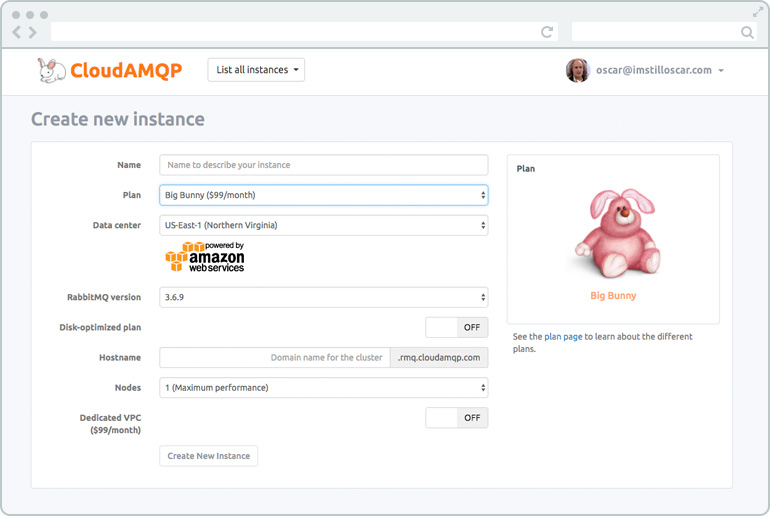Screen dimensions: 770x516
Task: Click the browser search field
Action: pyautogui.click(x=664, y=32)
